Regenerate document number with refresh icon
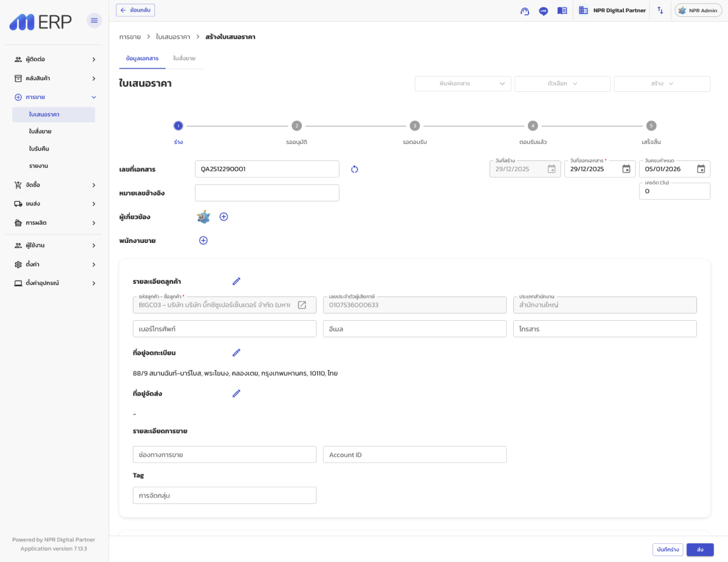This screenshot has height=562, width=728. (354, 169)
